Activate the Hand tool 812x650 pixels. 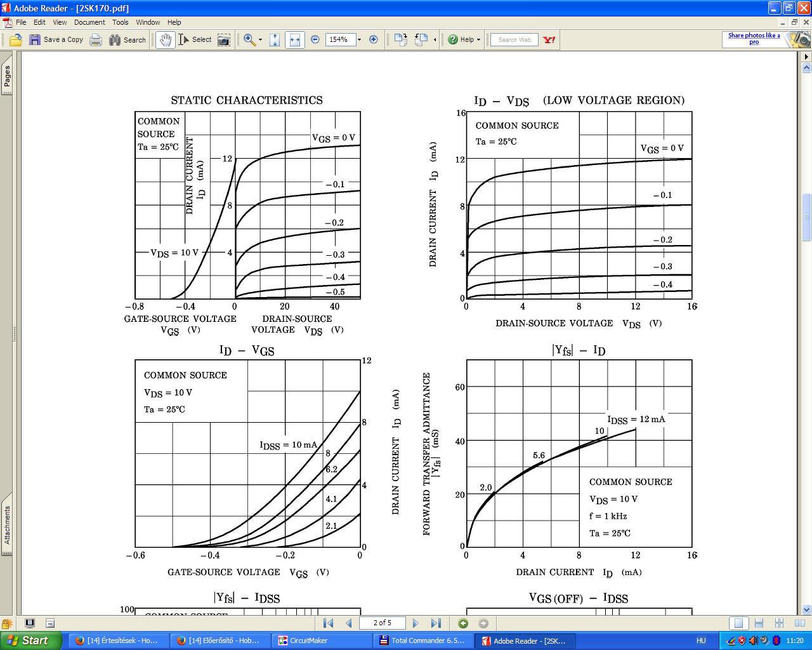(166, 40)
